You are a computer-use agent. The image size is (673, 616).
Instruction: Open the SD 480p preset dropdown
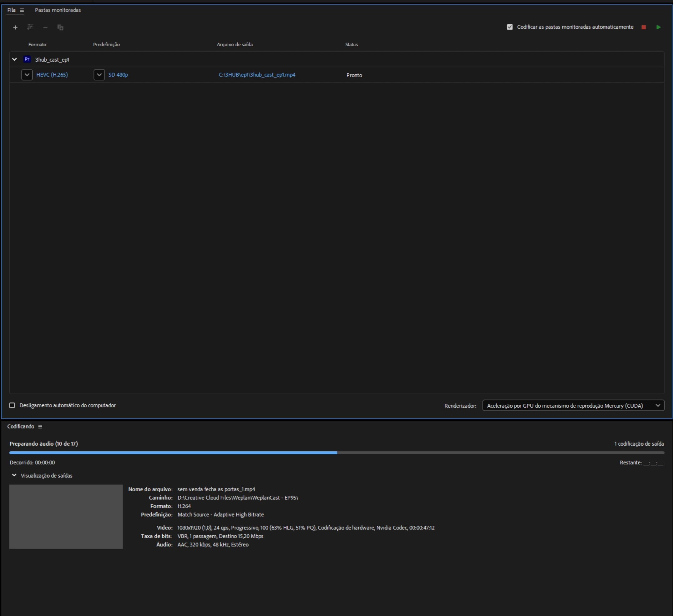coord(99,75)
